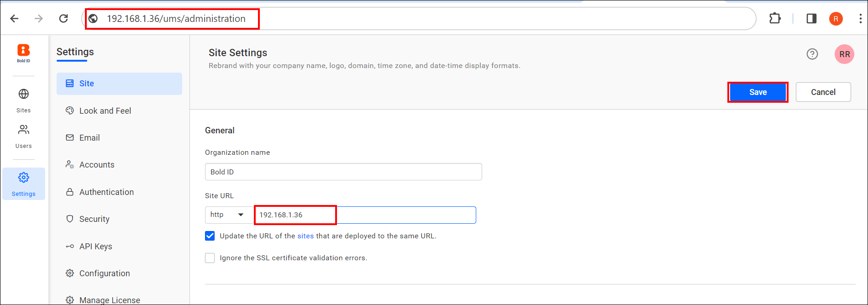
Task: Open the http protocol dropdown
Action: pyautogui.click(x=229, y=215)
